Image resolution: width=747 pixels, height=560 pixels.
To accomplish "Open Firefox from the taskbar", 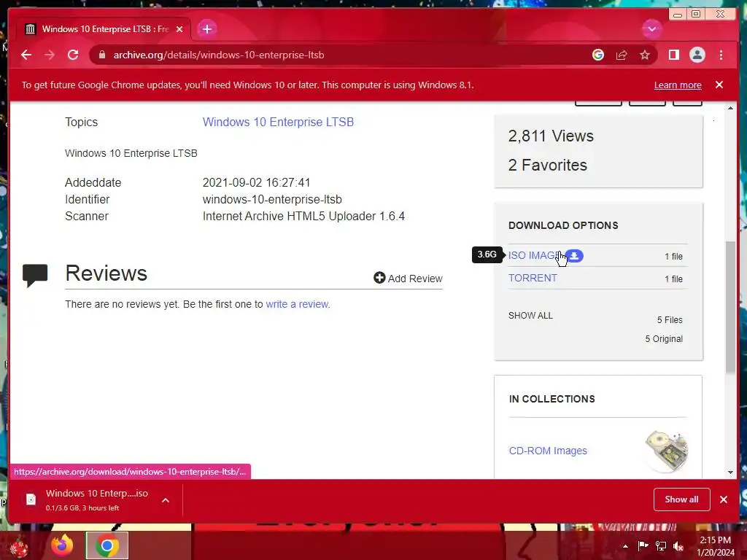I will coord(62,545).
